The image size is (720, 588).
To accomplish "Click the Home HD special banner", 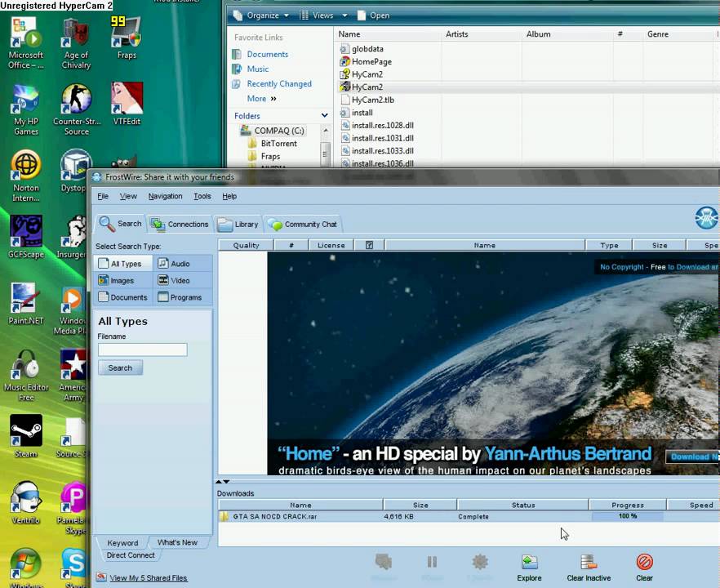I will coord(493,363).
